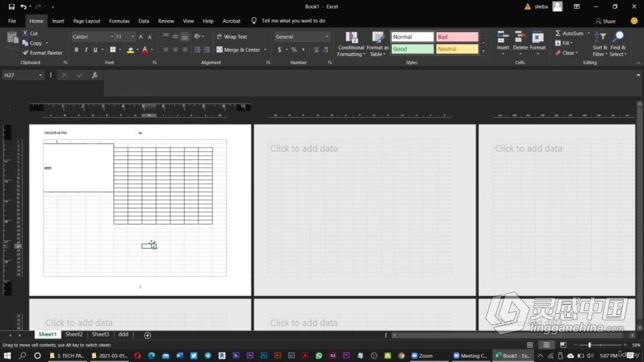This screenshot has height=362, width=644.
Task: Apply the Bad cell style
Action: click(x=457, y=37)
